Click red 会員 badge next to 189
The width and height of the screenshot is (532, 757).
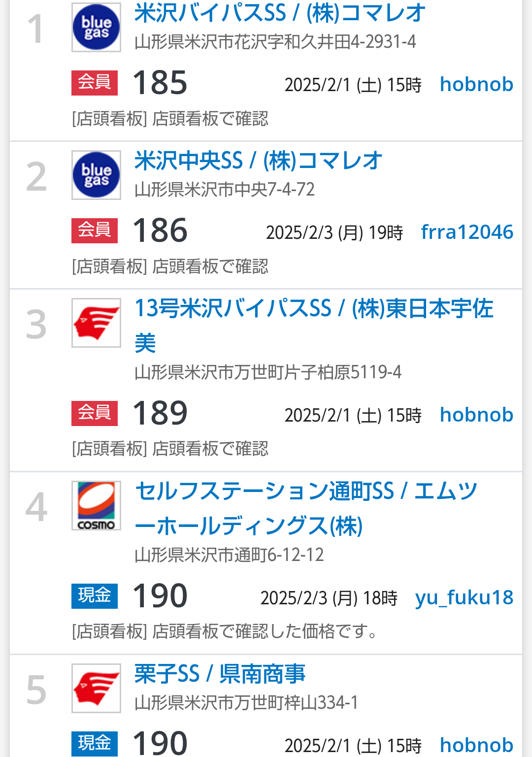point(95,413)
